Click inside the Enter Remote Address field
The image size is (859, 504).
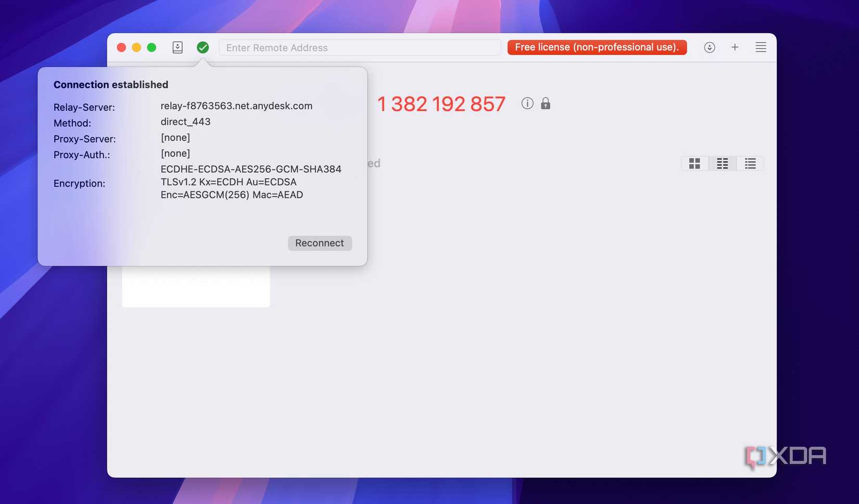coord(359,47)
